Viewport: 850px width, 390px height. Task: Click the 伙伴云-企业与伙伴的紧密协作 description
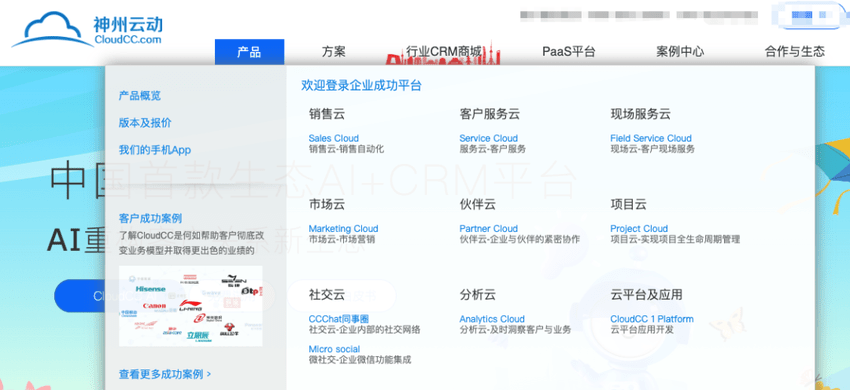519,239
